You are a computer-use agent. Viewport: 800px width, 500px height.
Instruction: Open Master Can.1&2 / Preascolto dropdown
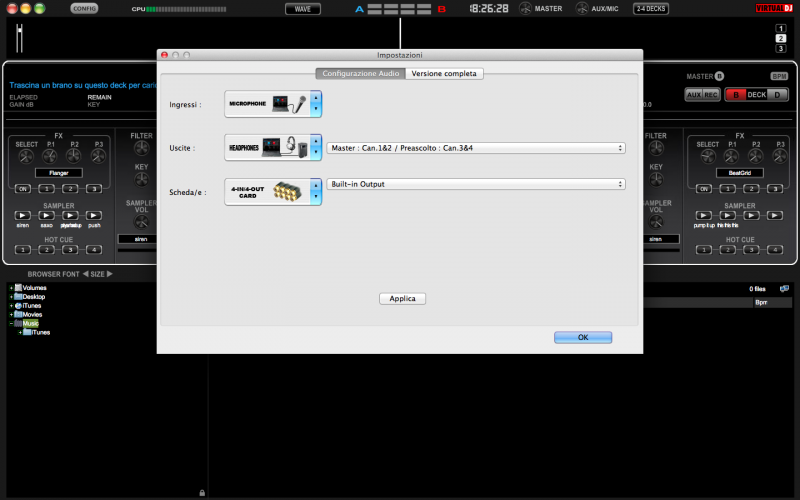click(x=476, y=148)
